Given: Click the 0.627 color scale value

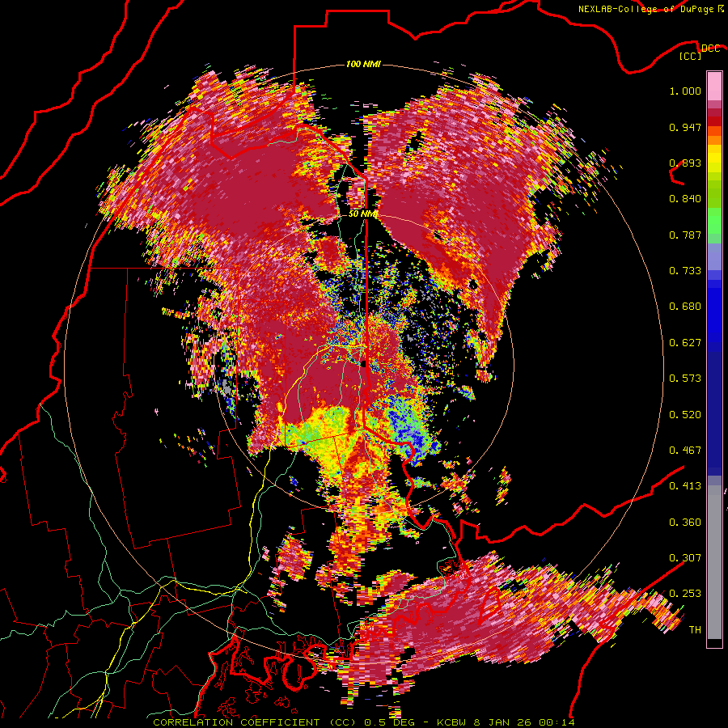Looking at the screenshot, I should click(x=685, y=343).
